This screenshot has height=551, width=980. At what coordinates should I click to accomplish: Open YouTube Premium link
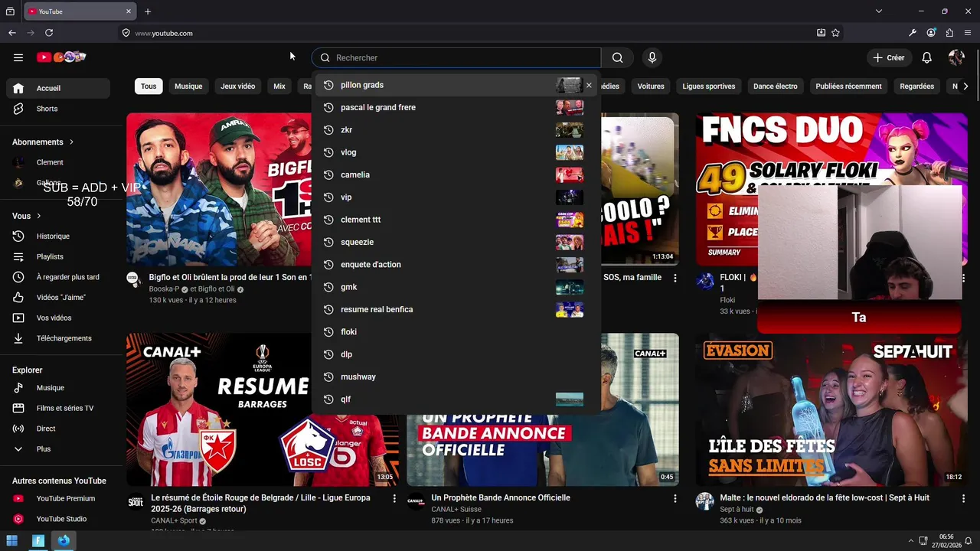(58, 498)
